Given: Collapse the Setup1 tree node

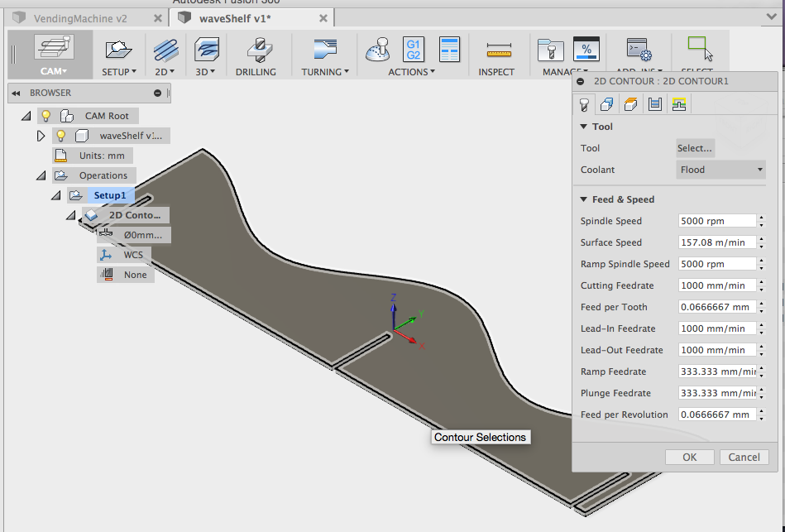Looking at the screenshot, I should [x=56, y=195].
